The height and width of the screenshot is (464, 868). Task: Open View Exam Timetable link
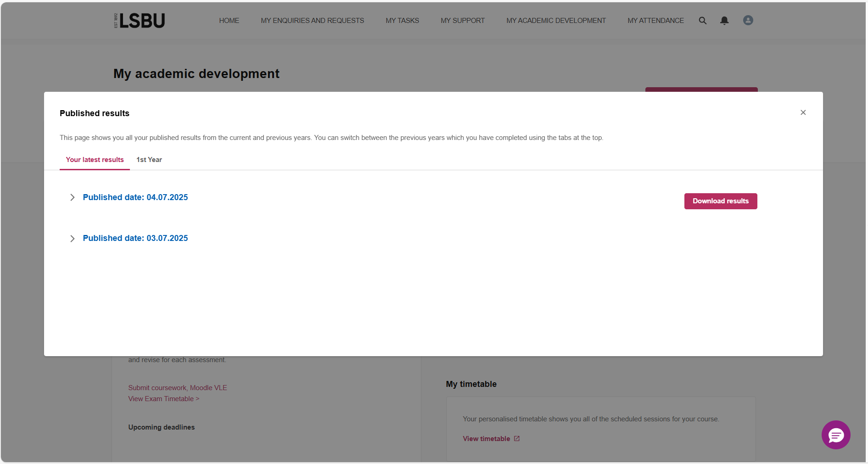click(x=163, y=399)
